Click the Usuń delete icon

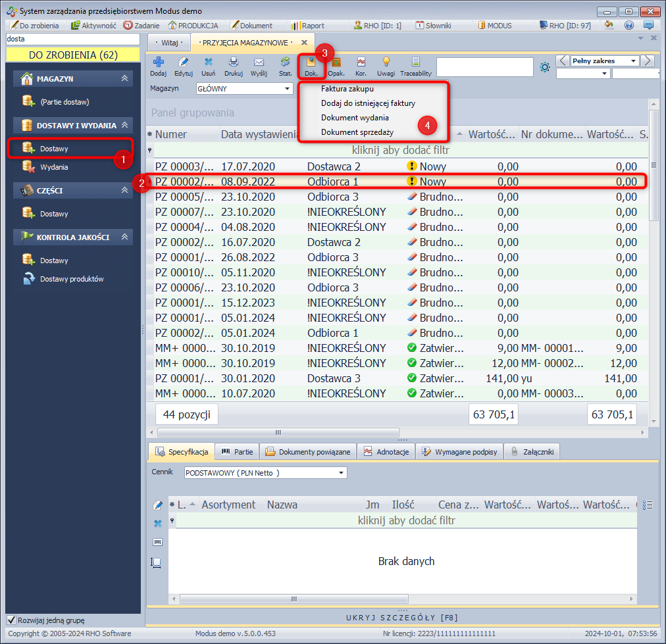pos(208,63)
